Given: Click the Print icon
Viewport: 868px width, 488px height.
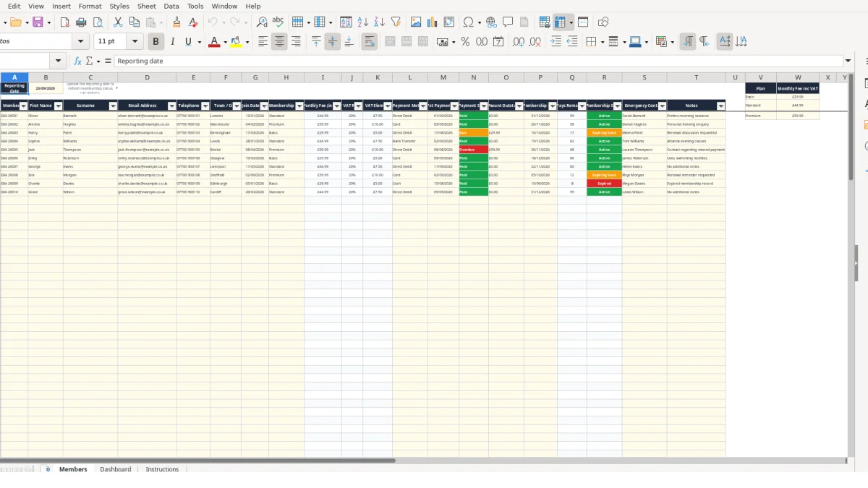Looking at the screenshot, I should pos(81,22).
